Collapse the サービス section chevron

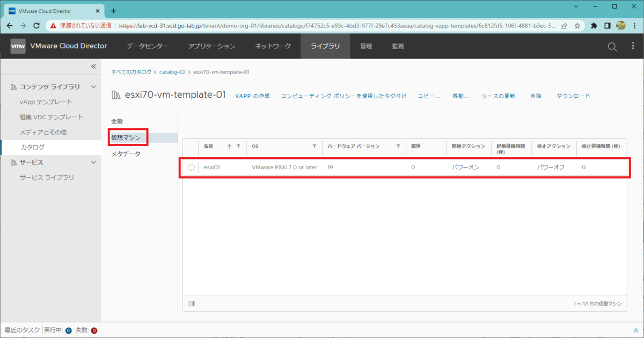(x=93, y=162)
